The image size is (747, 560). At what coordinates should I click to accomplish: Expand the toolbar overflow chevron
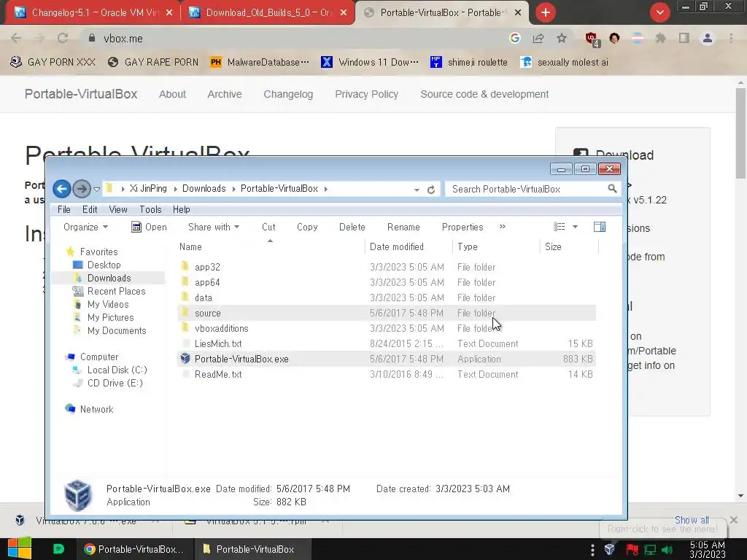(502, 227)
